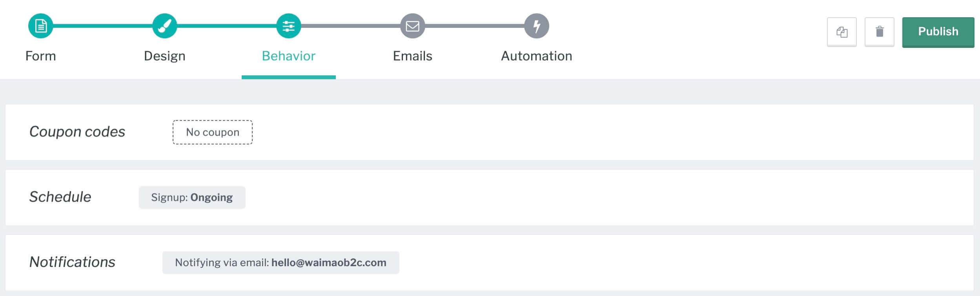The height and width of the screenshot is (296, 980).
Task: Duplicate form using the copy icon
Action: point(842,32)
